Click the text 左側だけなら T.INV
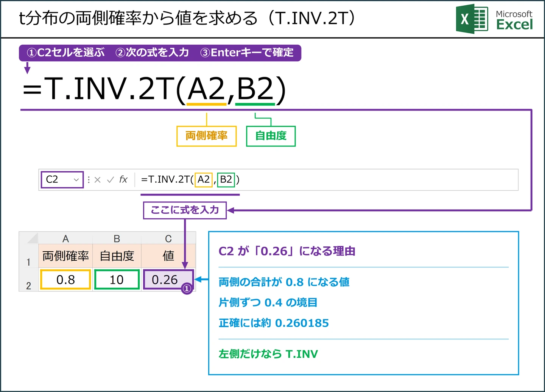Viewport: 545px width, 392px height. tap(268, 354)
